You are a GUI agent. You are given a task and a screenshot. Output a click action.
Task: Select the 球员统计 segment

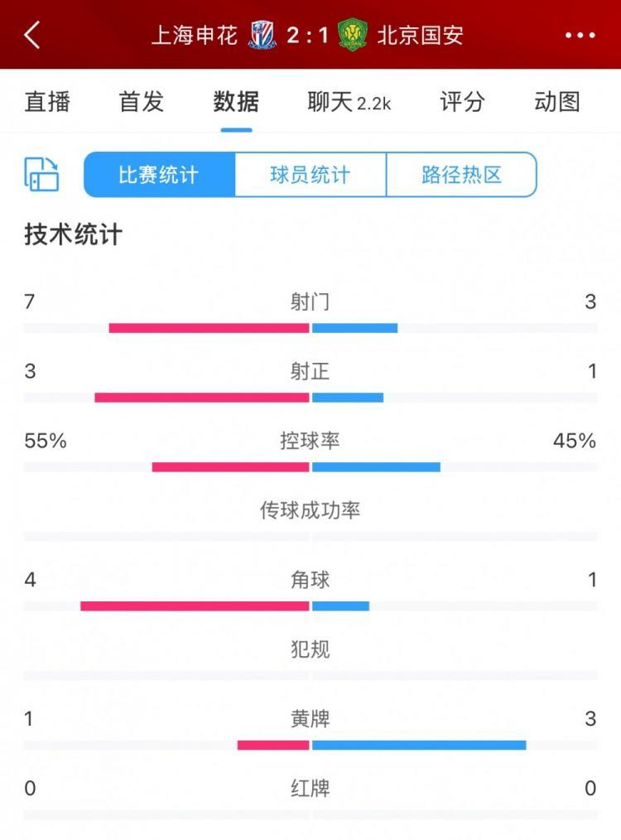click(310, 175)
